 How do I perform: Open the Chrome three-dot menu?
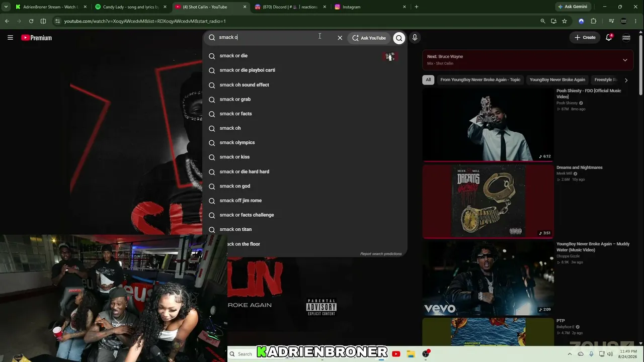pos(636,21)
